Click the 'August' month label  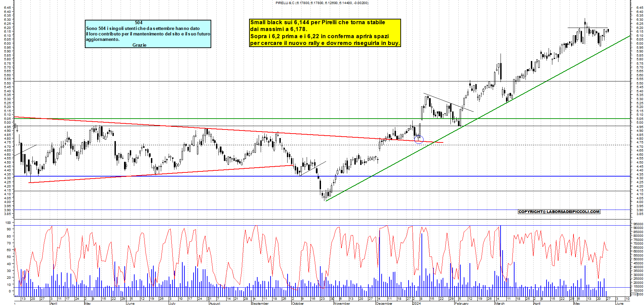click(x=215, y=303)
